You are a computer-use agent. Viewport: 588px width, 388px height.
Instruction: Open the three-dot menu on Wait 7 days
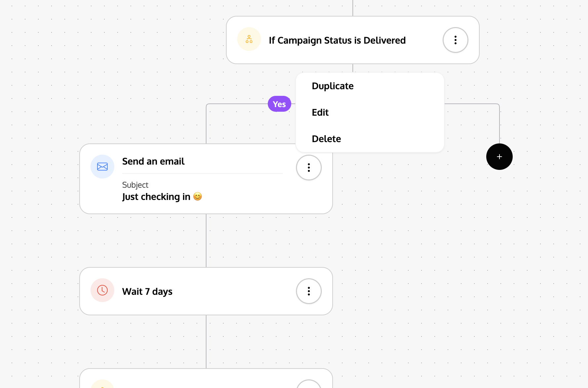point(309,291)
